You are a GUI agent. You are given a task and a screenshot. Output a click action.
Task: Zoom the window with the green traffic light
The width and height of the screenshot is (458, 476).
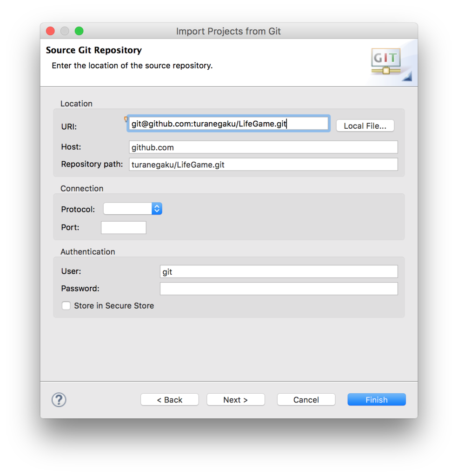[x=79, y=31]
